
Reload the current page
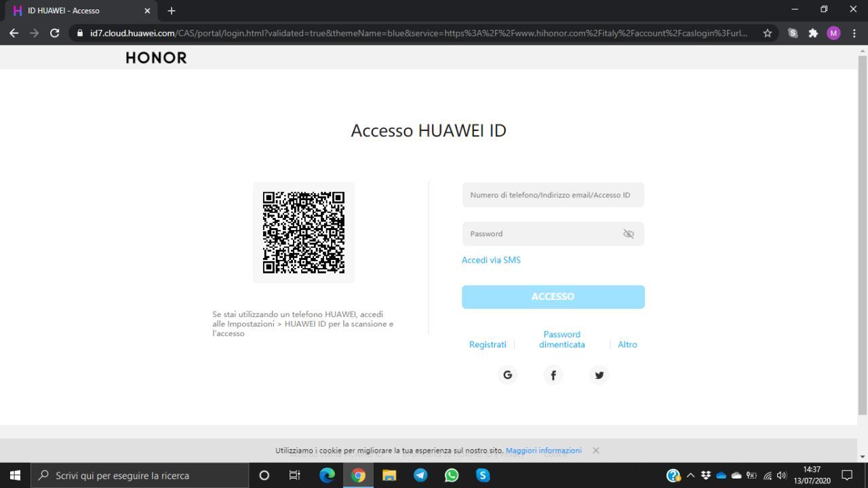pos(55,33)
